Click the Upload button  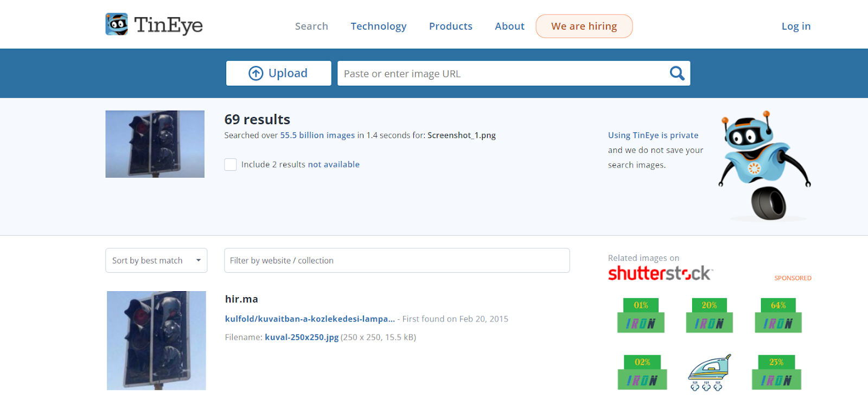[278, 73]
